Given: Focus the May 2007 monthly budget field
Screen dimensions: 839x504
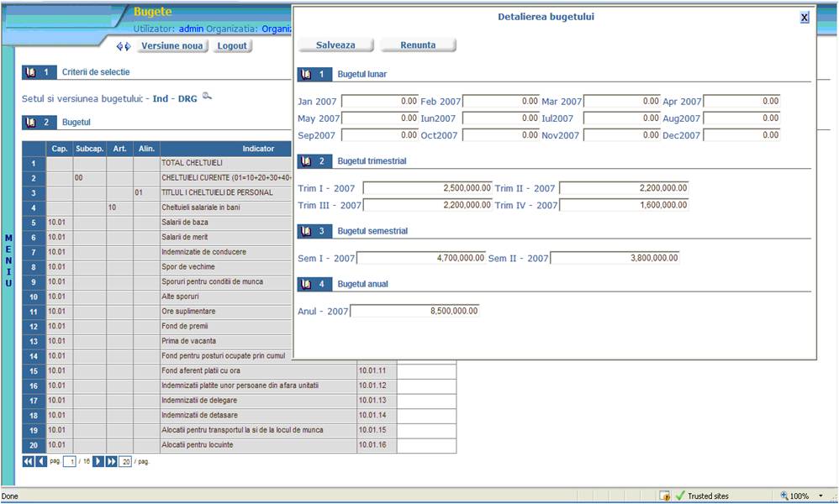Looking at the screenshot, I should [380, 118].
